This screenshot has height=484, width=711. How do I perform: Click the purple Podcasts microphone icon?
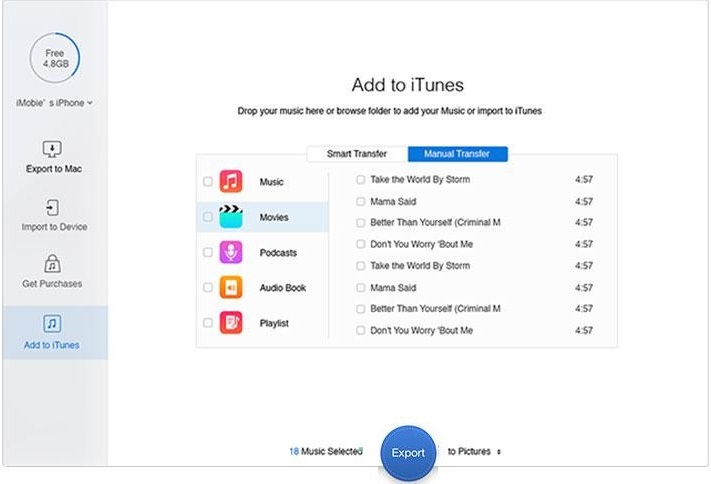tap(231, 252)
